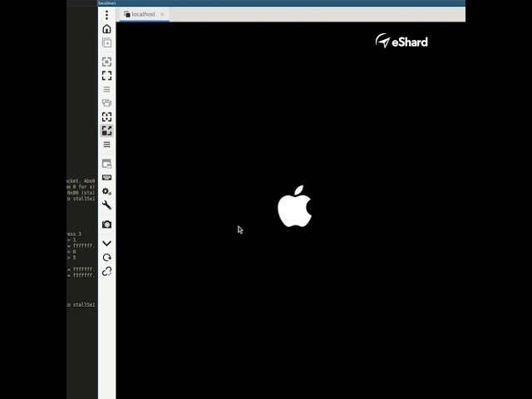Viewport: 532px width, 399px height.
Task: Open the tools wrench menu
Action: click(107, 205)
